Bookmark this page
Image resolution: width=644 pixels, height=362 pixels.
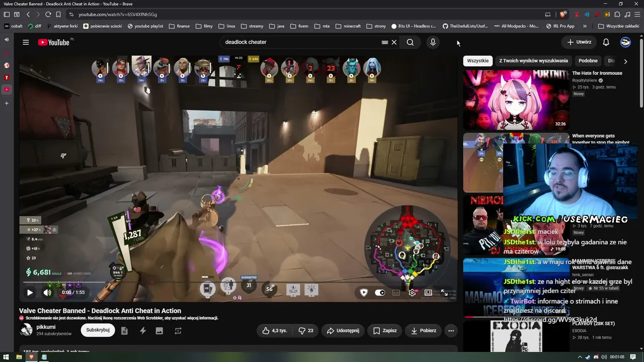(58, 15)
